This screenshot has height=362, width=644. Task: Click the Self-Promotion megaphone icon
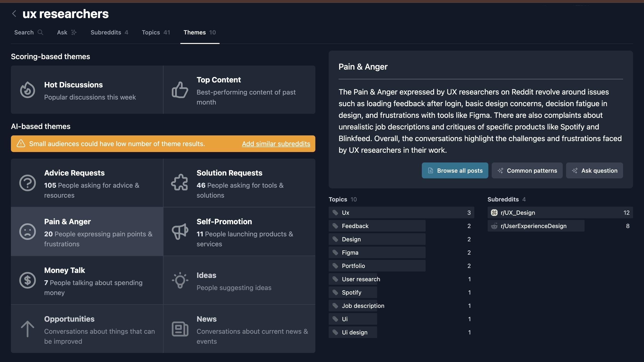point(180,231)
